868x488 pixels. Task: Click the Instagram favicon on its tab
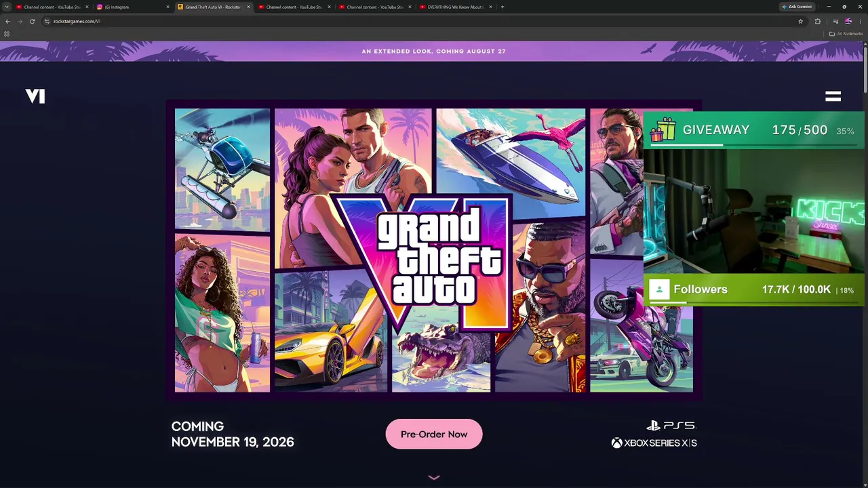tap(100, 7)
